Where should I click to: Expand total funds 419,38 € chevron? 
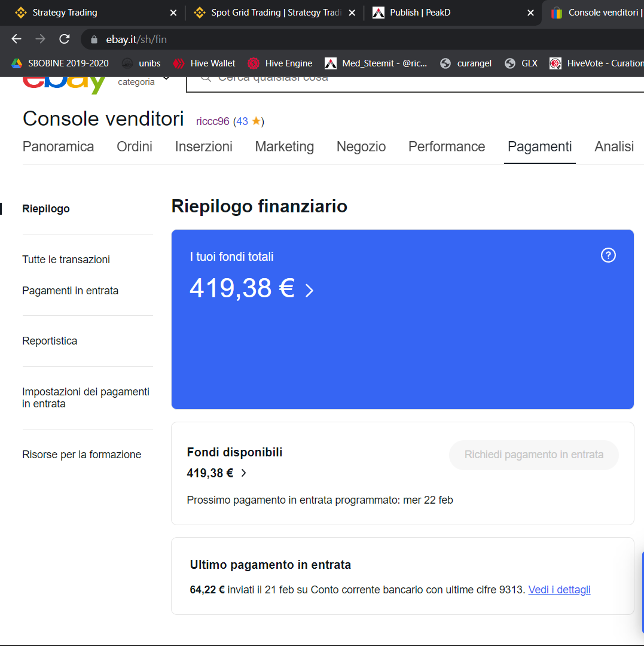[309, 291]
